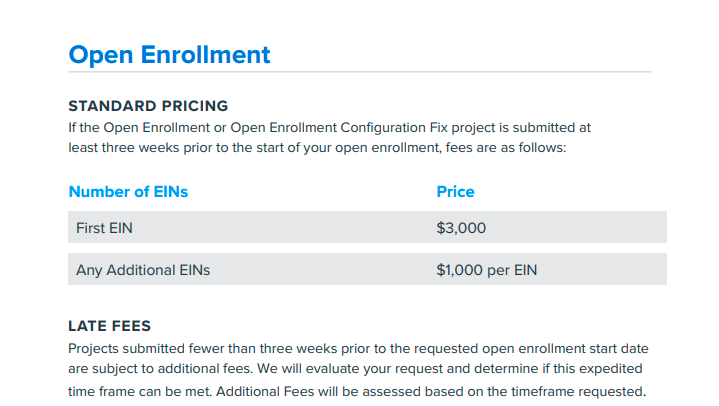Select the STANDARD PRICING section title
The width and height of the screenshot is (719, 406).
(x=148, y=105)
